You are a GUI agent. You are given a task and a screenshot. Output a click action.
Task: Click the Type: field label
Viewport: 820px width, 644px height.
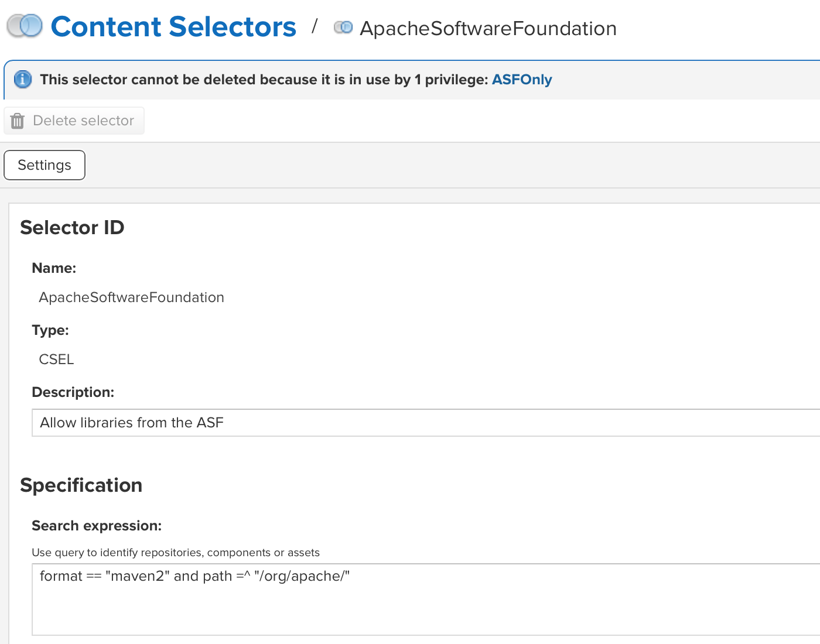[50, 330]
